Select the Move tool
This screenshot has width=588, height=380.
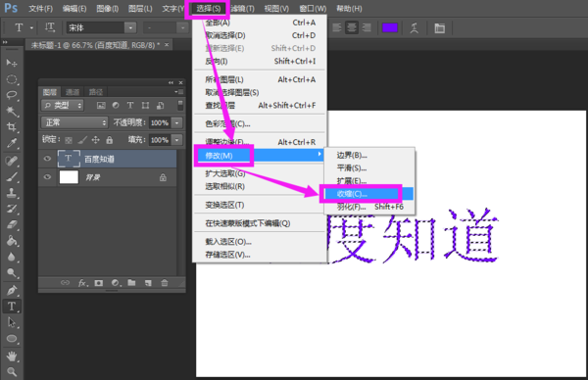click(12, 63)
